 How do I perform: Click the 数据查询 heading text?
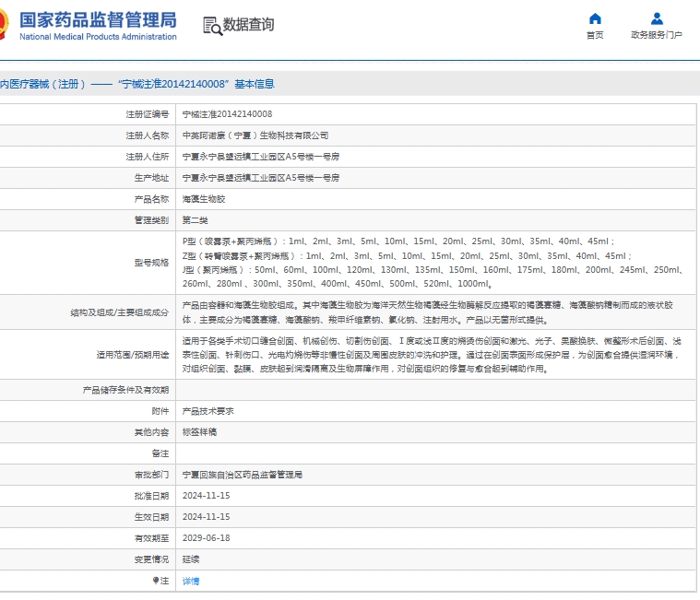[x=248, y=25]
